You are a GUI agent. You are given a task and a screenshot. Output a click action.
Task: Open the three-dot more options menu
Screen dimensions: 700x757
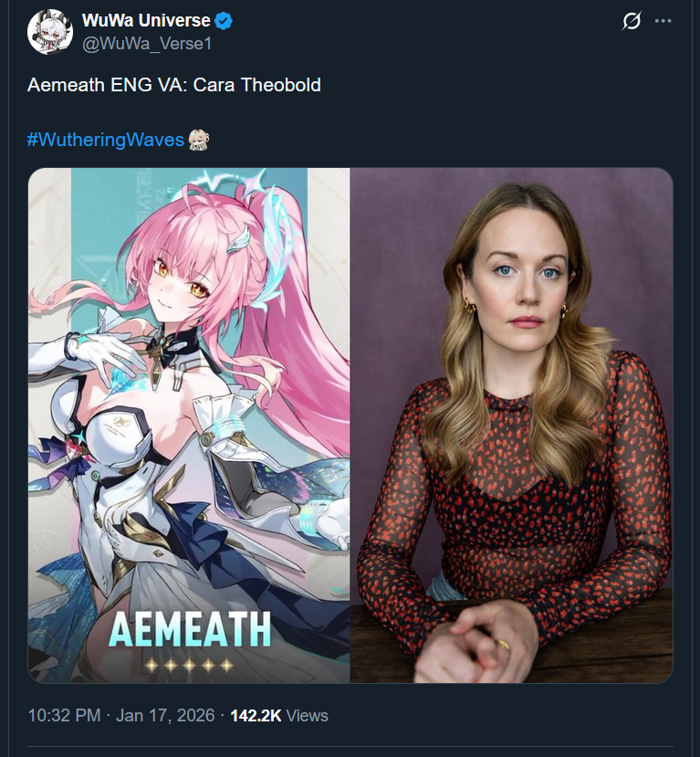click(663, 21)
